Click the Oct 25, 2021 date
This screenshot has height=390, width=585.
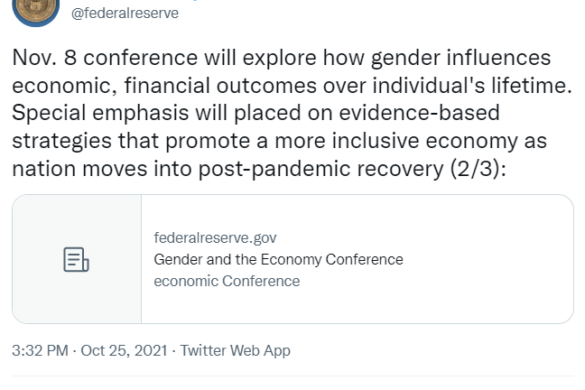124,350
